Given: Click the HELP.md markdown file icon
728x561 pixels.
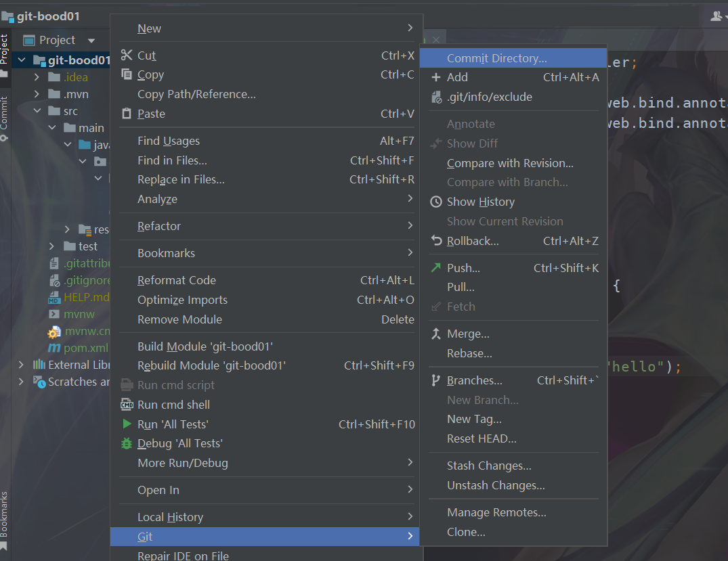Looking at the screenshot, I should (54, 297).
